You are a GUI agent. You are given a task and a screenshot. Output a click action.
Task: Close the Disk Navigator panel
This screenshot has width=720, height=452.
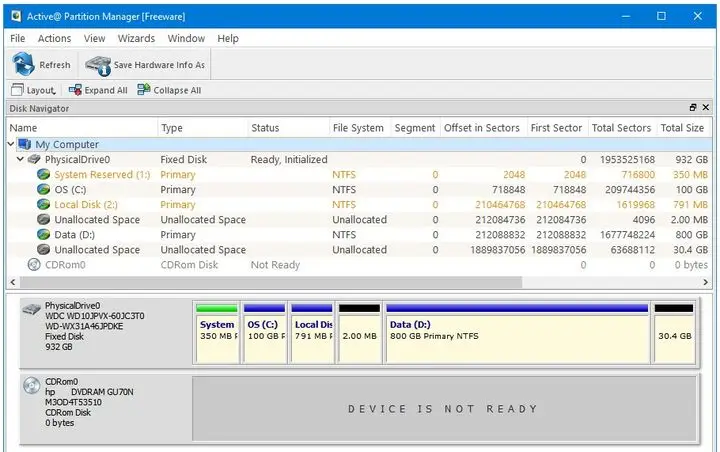[x=706, y=108]
